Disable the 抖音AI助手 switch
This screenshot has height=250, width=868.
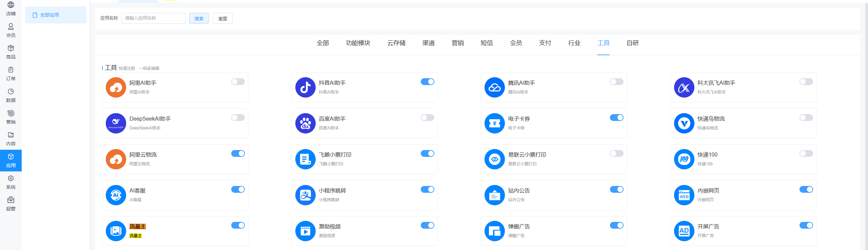pos(428,82)
